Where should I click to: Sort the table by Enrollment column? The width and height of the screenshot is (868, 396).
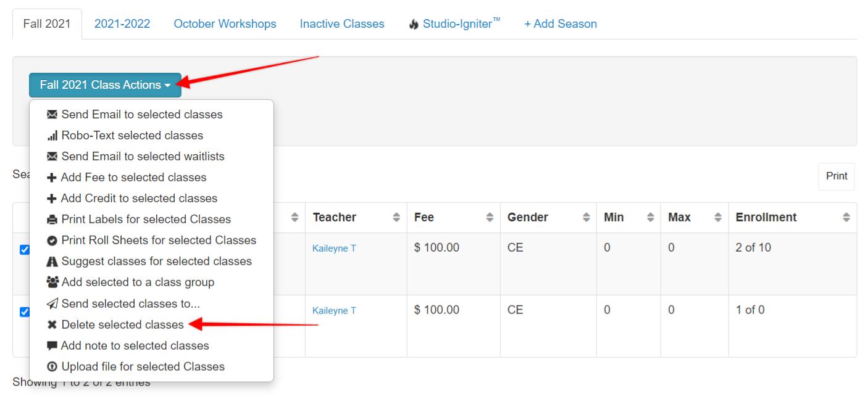793,218
